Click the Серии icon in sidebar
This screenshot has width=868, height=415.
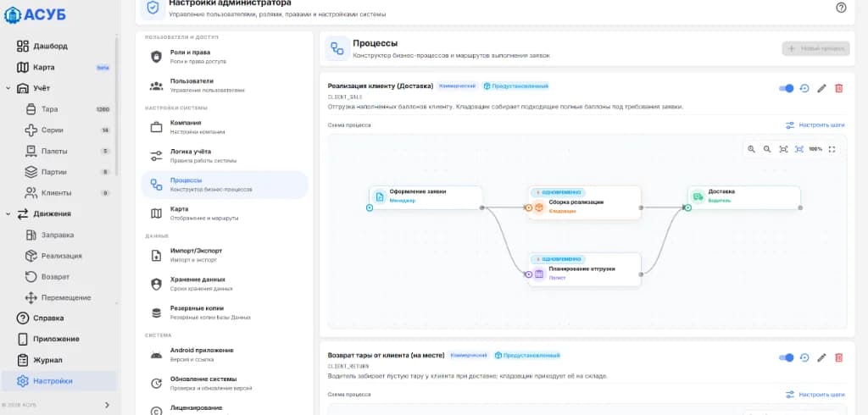pyautogui.click(x=31, y=130)
